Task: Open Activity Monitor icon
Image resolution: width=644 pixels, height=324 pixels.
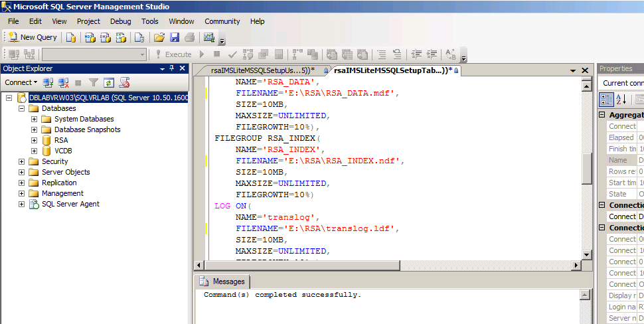Action: point(209,37)
